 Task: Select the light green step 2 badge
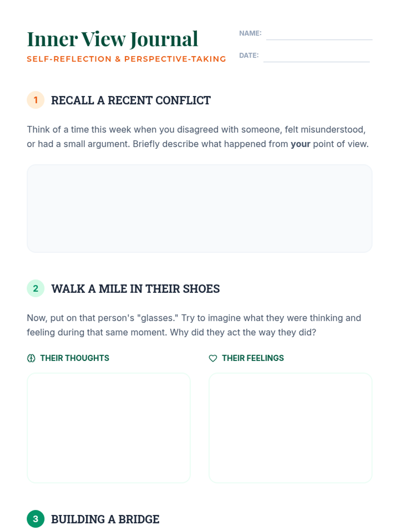36,288
